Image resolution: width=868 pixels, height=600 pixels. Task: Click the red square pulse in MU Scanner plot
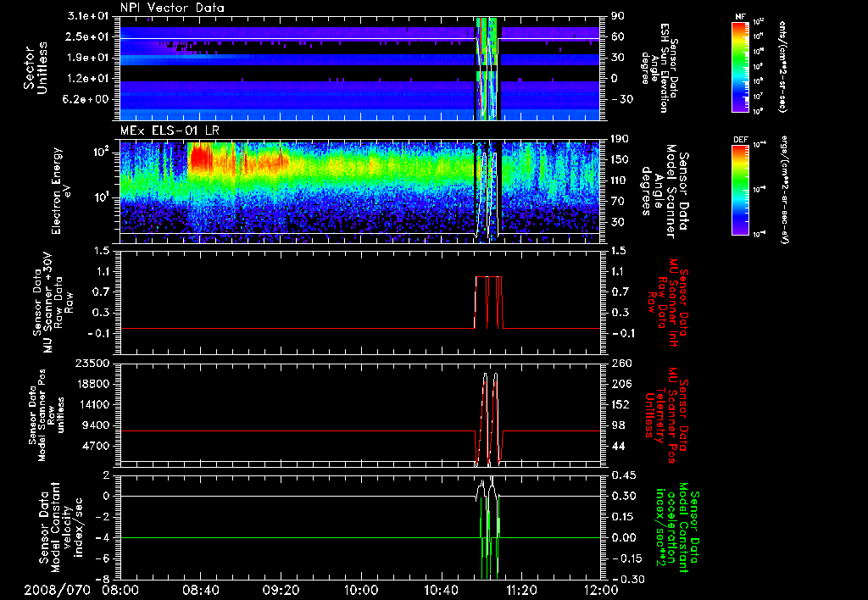tap(489, 303)
